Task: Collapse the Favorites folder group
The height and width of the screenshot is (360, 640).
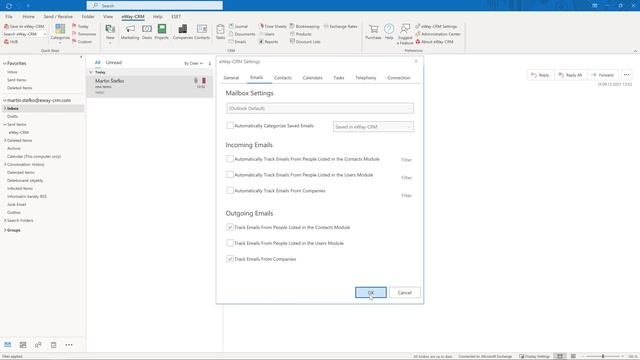Action: pyautogui.click(x=4, y=63)
